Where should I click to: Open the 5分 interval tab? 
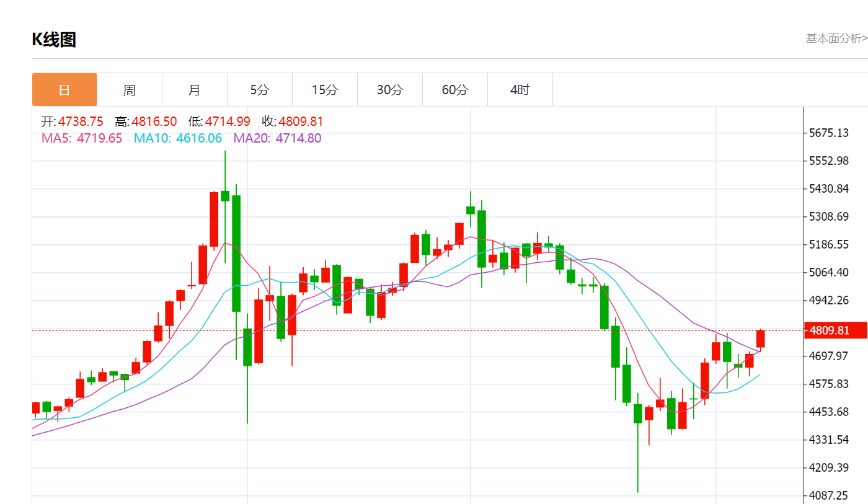click(259, 90)
